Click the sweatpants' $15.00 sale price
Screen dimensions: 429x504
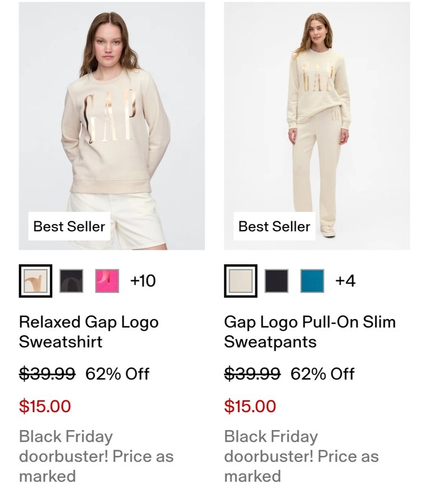[250, 406]
